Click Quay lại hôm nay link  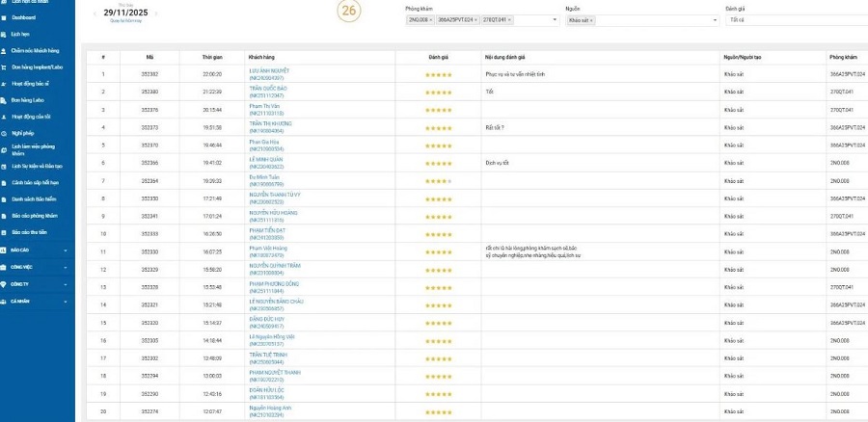click(126, 21)
